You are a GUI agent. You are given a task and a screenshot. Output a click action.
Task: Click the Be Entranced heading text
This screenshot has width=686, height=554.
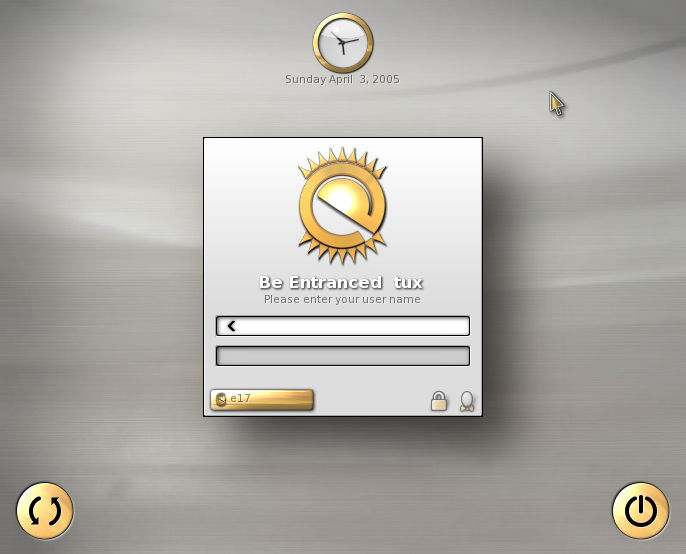321,282
